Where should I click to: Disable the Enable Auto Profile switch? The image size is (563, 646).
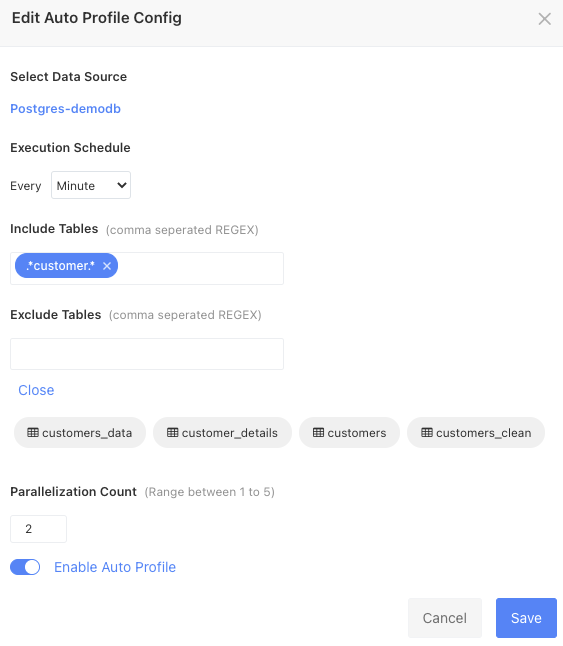pos(25,567)
